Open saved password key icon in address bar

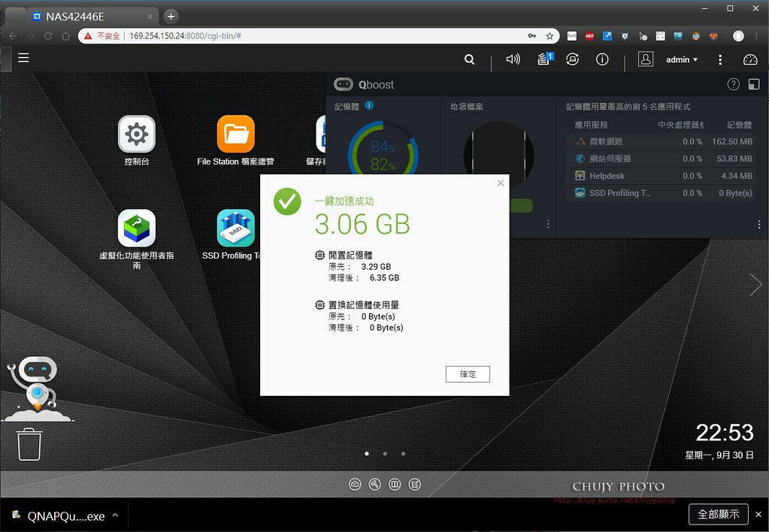[x=532, y=36]
